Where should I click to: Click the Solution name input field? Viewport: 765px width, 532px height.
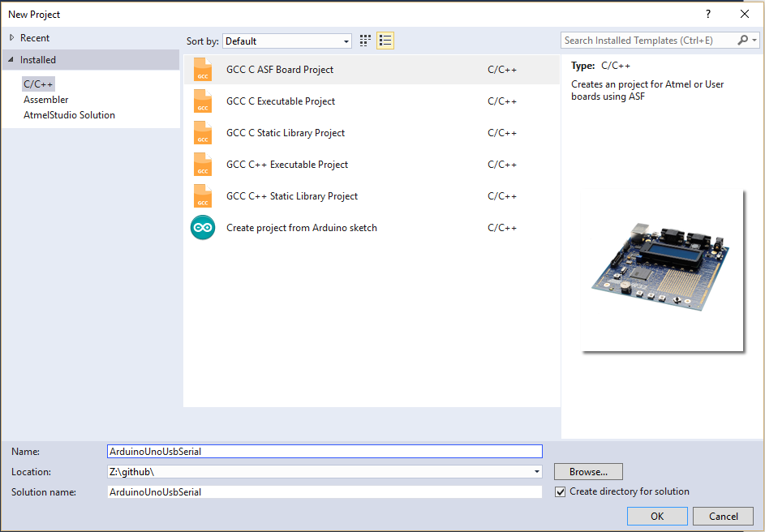(x=324, y=492)
